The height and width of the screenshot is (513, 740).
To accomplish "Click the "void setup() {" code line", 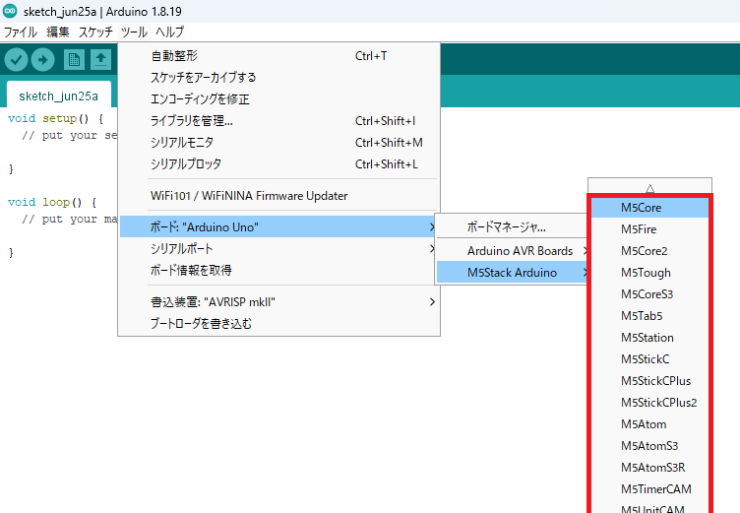I will click(x=56, y=118).
